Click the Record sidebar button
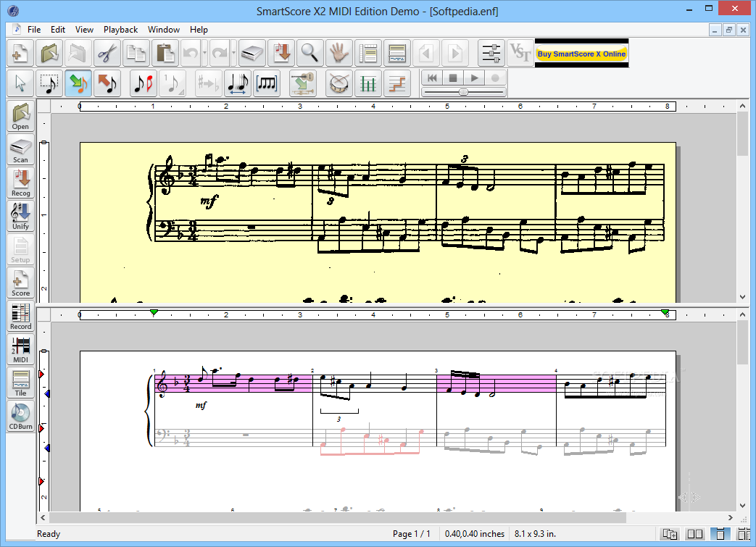Screen dimensions: 756x547 point(20,316)
